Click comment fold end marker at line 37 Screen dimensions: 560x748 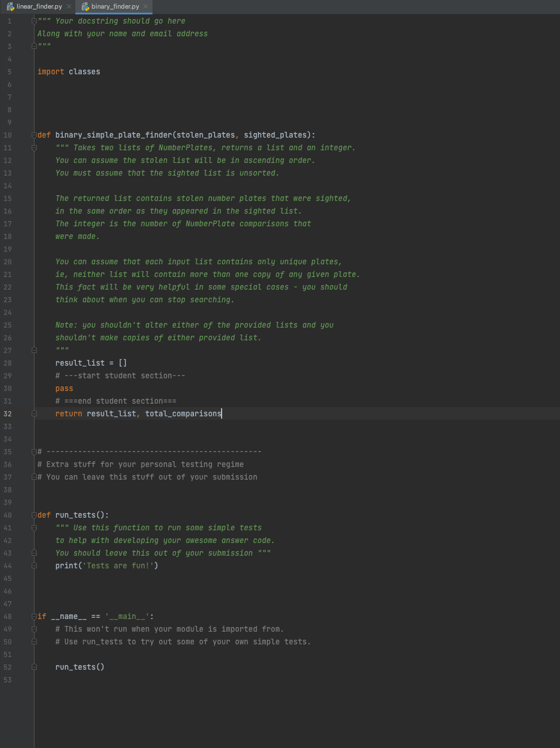coord(34,477)
